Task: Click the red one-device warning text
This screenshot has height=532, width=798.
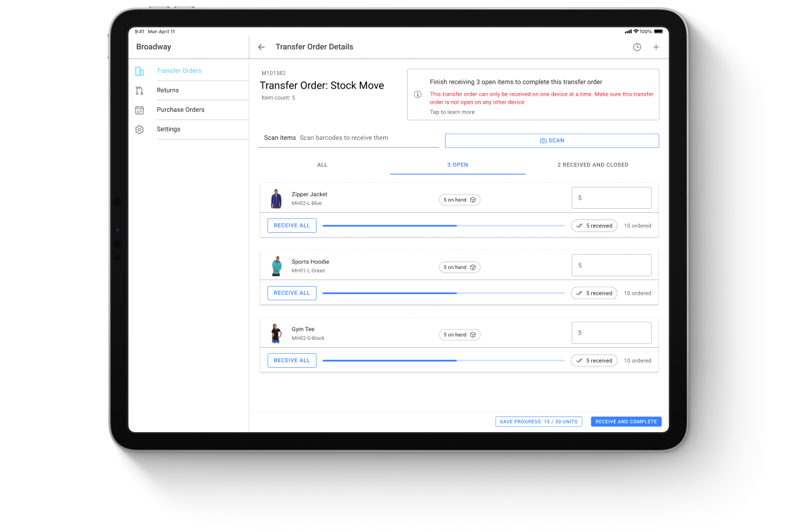Action: 541,98
